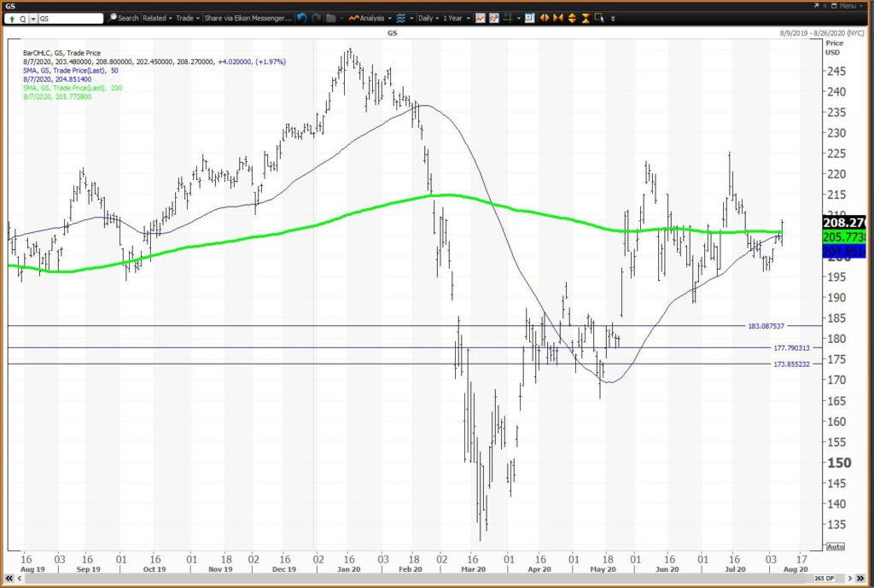Image resolution: width=874 pixels, height=588 pixels.
Task: Open the Trade menu
Action: [x=187, y=18]
